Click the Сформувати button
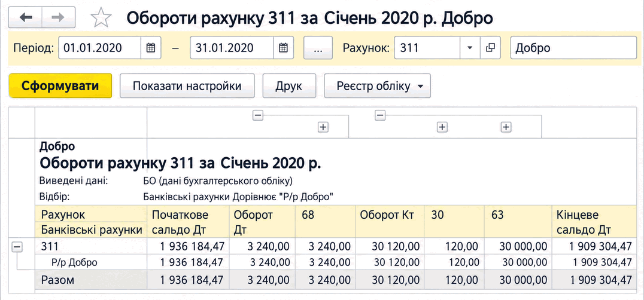This screenshot has width=644, height=300. 60,86
